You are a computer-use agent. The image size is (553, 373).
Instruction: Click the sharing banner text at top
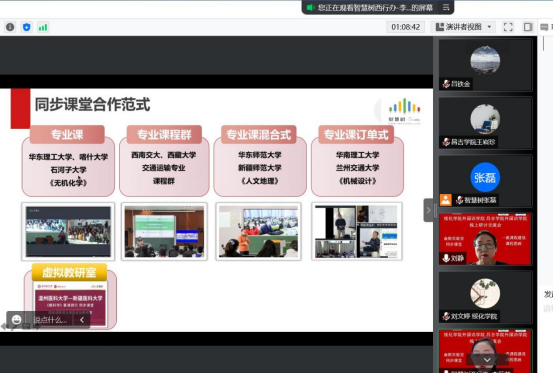pyautogui.click(x=375, y=7)
